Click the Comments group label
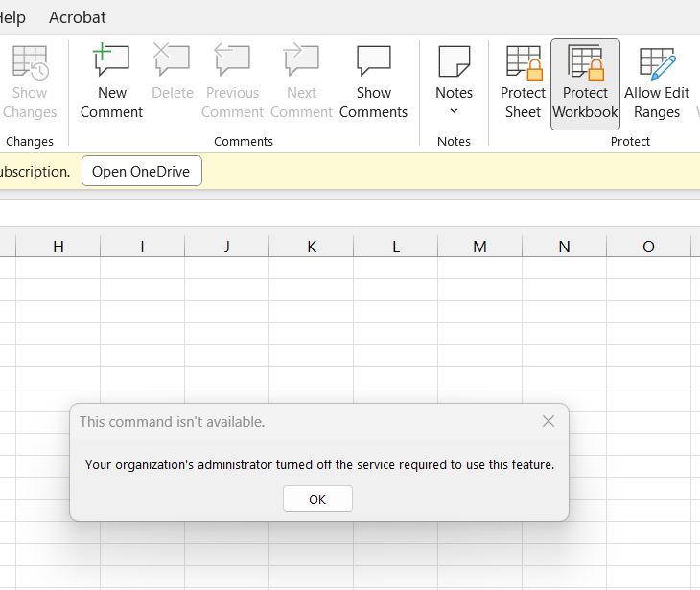 tap(244, 142)
